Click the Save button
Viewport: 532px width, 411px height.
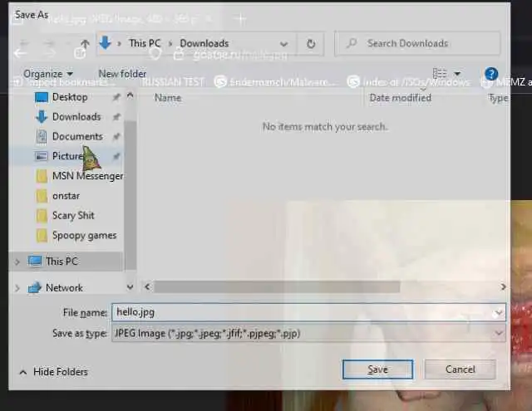[377, 369]
